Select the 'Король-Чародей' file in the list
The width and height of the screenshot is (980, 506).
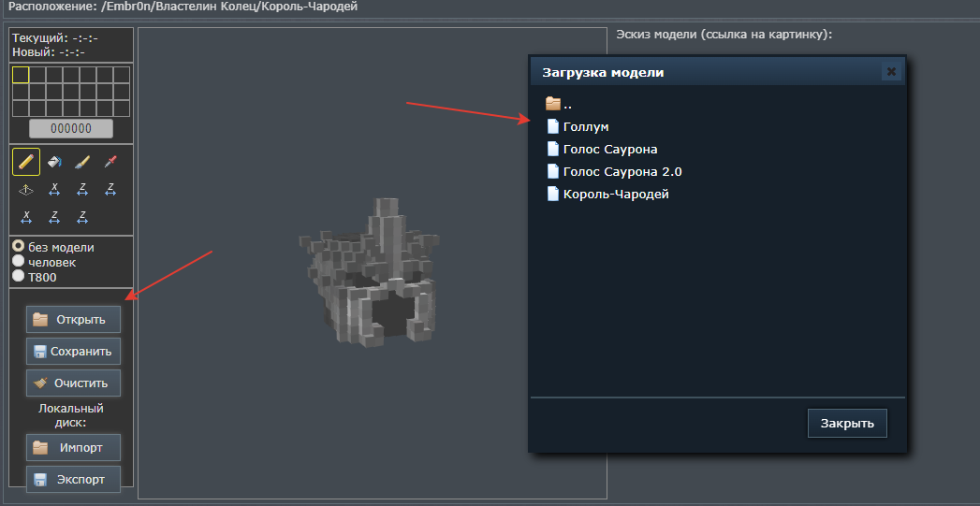615,194
